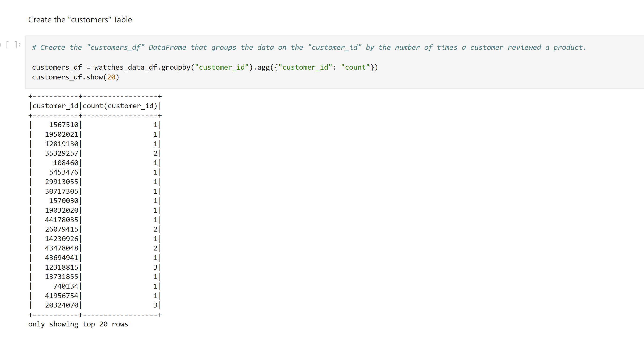
Task: Click inside the code comment line
Action: tap(309, 47)
